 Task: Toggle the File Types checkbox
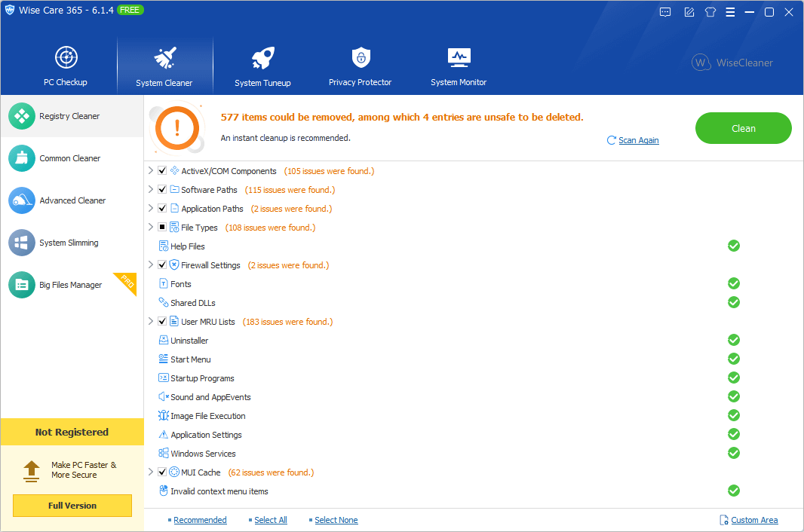pos(162,228)
